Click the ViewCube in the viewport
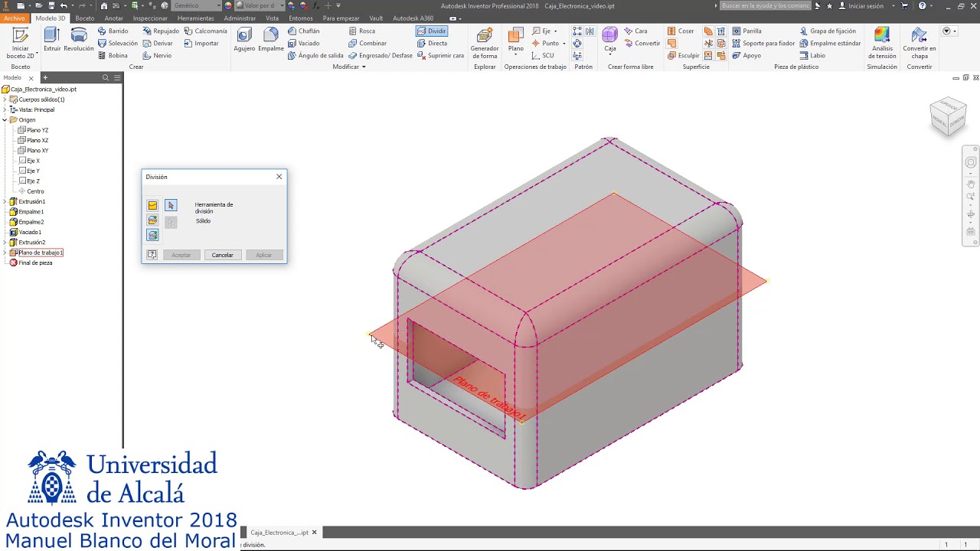 948,117
